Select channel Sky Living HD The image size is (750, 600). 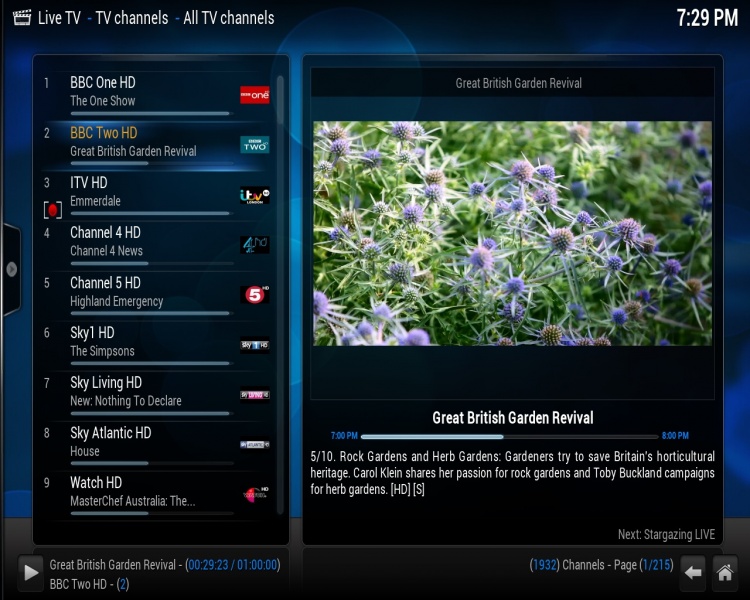click(155, 395)
